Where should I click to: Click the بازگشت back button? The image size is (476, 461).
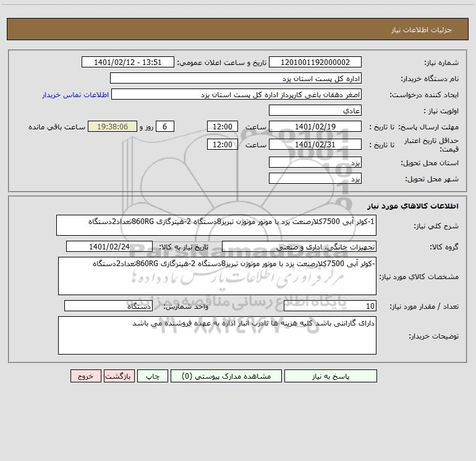click(119, 376)
